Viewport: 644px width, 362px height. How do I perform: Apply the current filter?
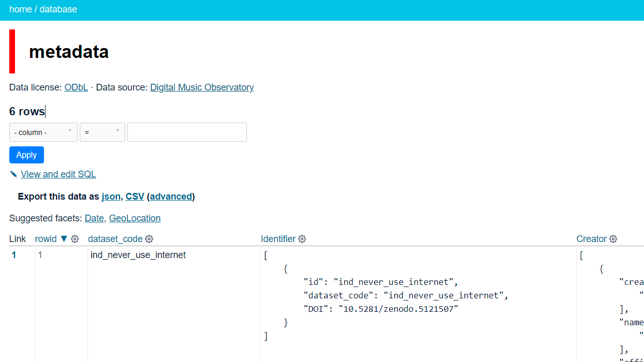pyautogui.click(x=26, y=155)
